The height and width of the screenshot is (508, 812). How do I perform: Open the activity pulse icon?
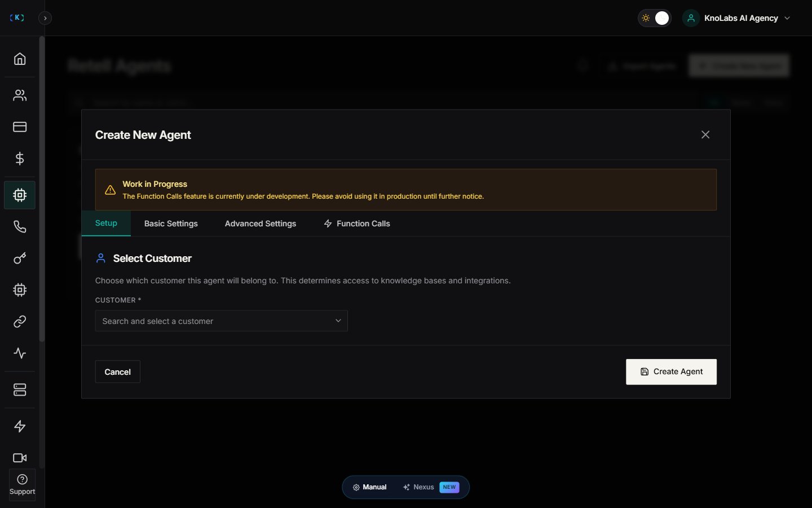20,353
